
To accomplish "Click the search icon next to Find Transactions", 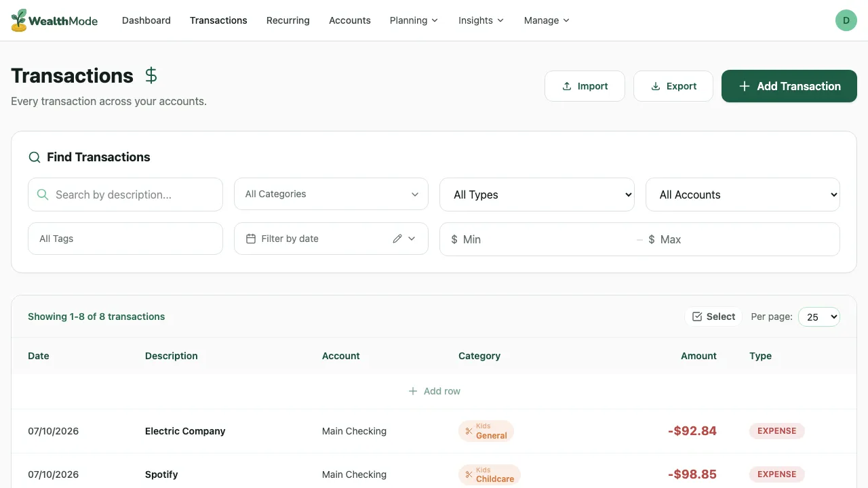I will tap(35, 157).
